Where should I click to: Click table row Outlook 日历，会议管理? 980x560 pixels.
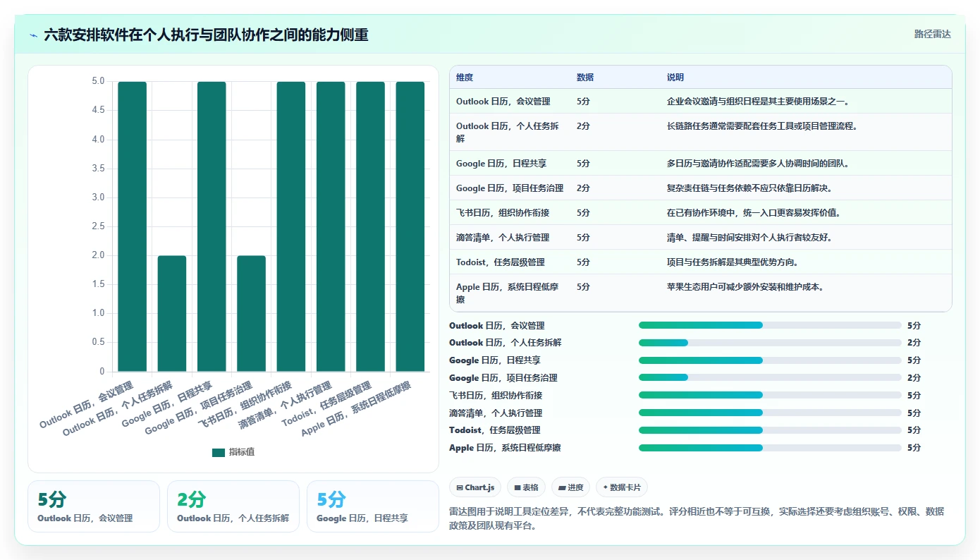(x=700, y=102)
